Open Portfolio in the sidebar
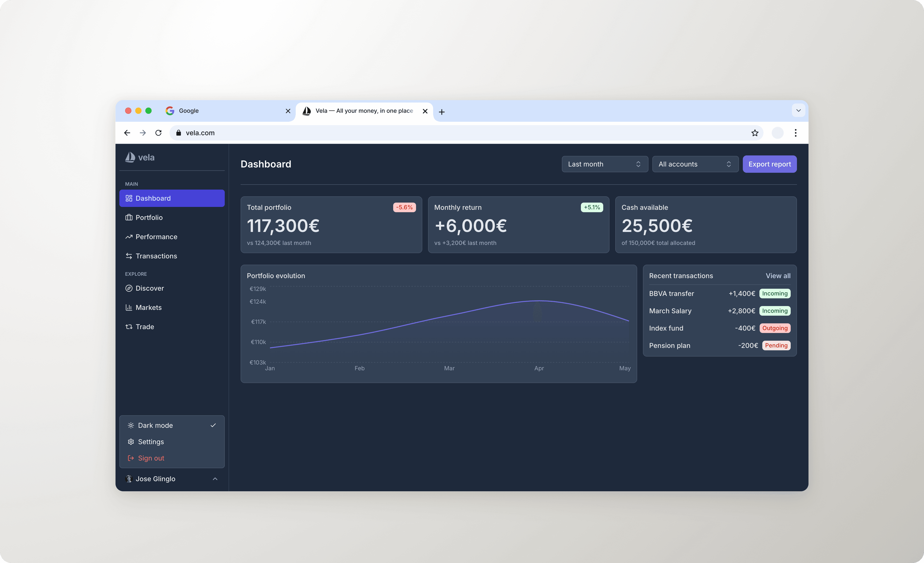The width and height of the screenshot is (924, 563). [x=172, y=218]
